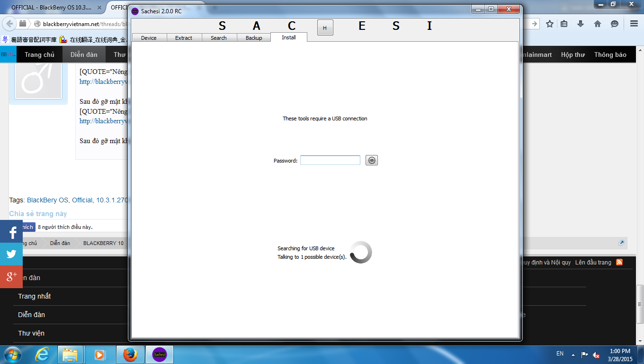Click the Action Center flag tray icon

coord(585,355)
